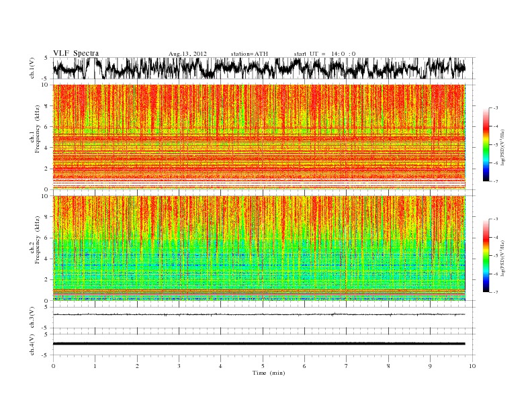
Task: Click the "-7" label on ch.2 color bar
Action: (496, 292)
